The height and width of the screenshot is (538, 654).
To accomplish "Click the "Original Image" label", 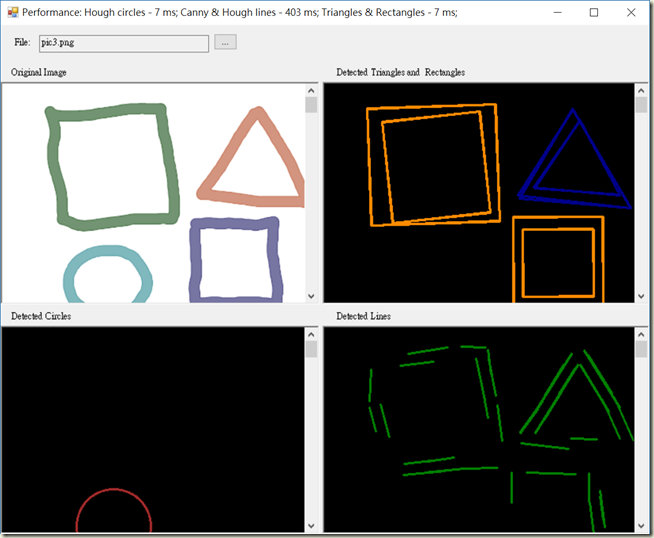I will [39, 73].
